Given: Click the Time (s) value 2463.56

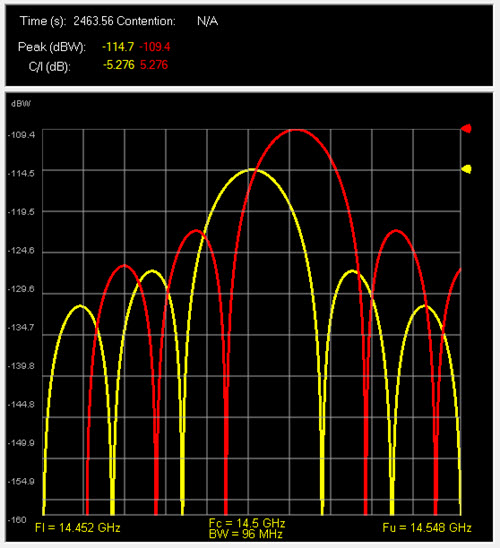Looking at the screenshot, I should pos(93,21).
